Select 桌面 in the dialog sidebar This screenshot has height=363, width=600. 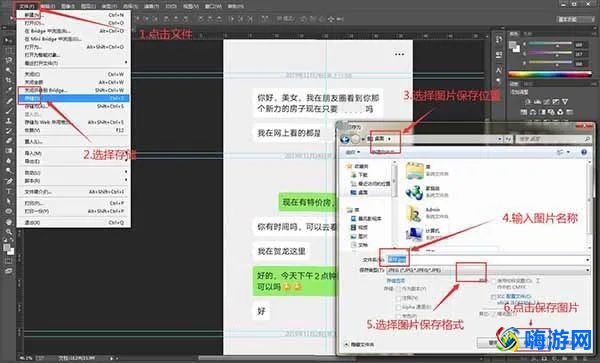tap(359, 192)
